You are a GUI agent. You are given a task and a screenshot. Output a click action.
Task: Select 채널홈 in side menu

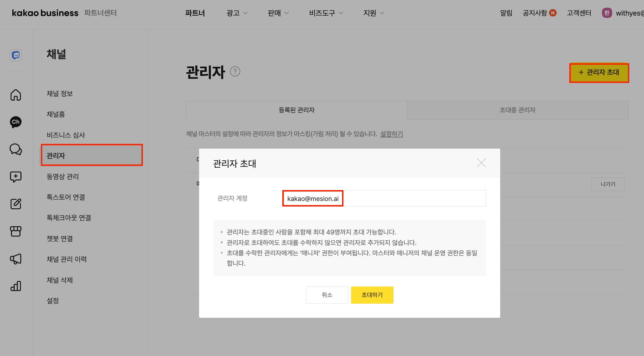56,114
